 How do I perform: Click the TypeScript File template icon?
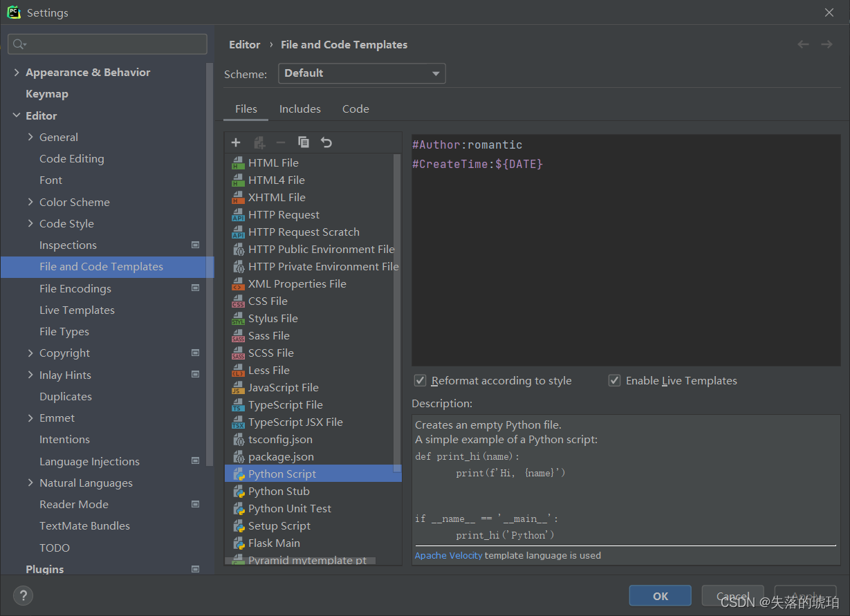238,405
